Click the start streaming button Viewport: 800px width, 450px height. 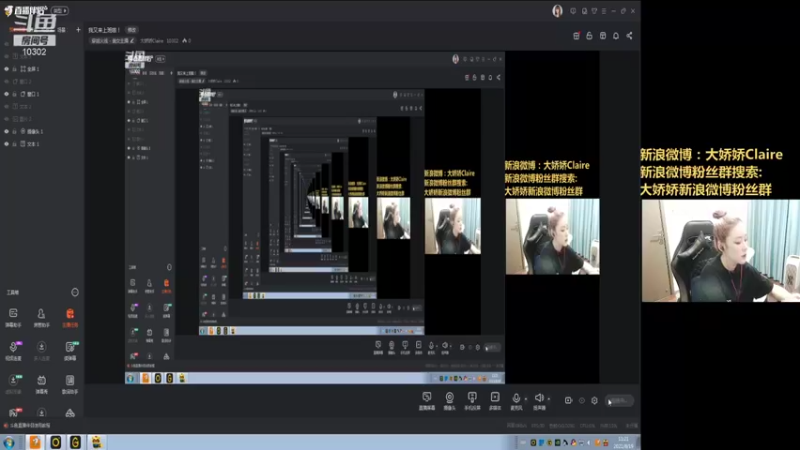click(619, 401)
